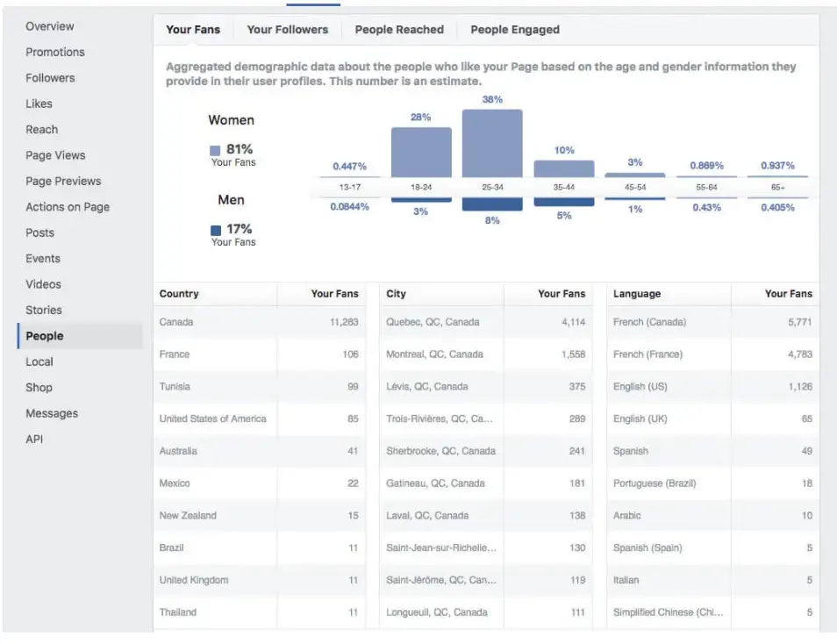Stay on the Your Fans tab

click(x=193, y=29)
